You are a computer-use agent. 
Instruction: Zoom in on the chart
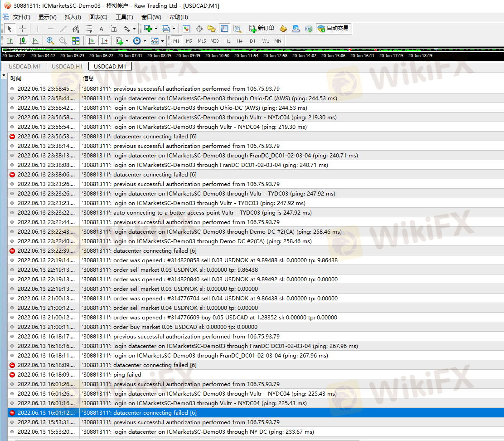[50, 41]
